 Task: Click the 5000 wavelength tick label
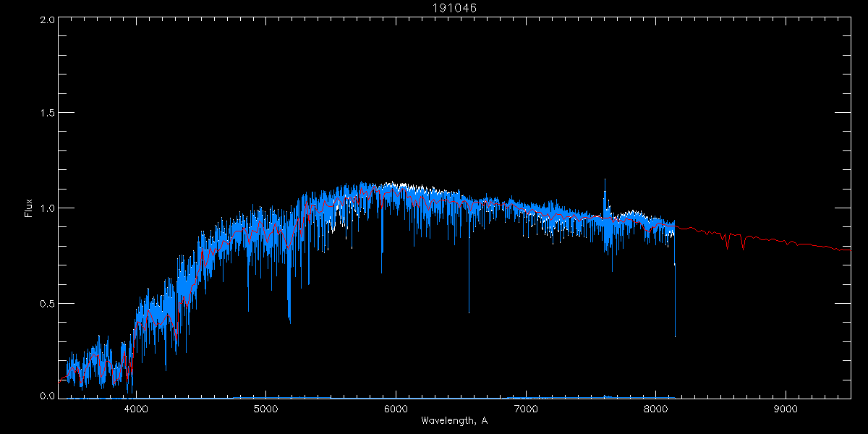pos(265,408)
